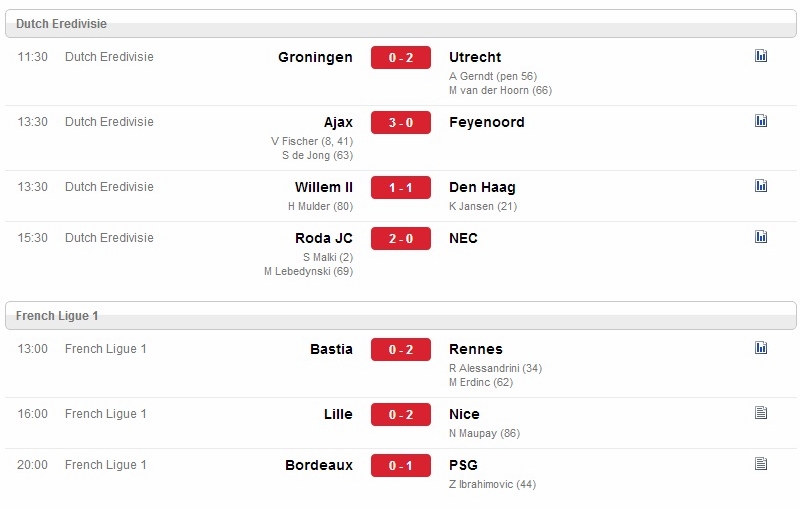Select the Utrecht team name
The width and height of the screenshot is (800, 510).
point(475,57)
